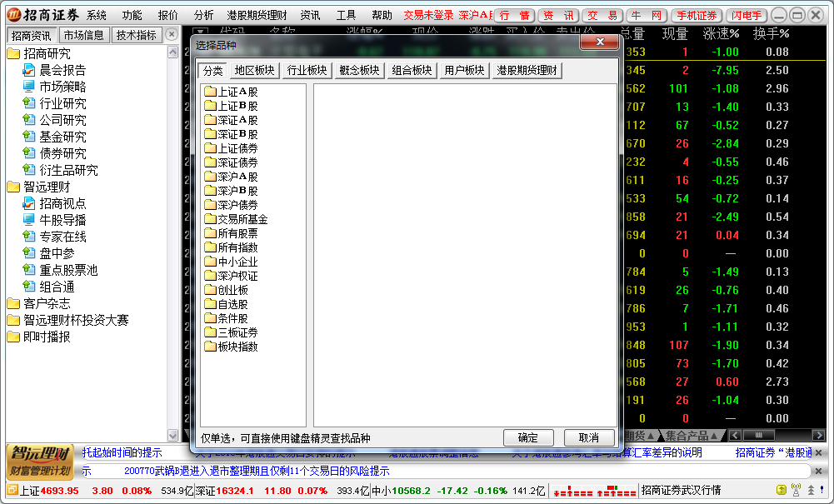Open the 重点股票池 item icon
Image resolution: width=834 pixels, height=504 pixels.
(28, 270)
